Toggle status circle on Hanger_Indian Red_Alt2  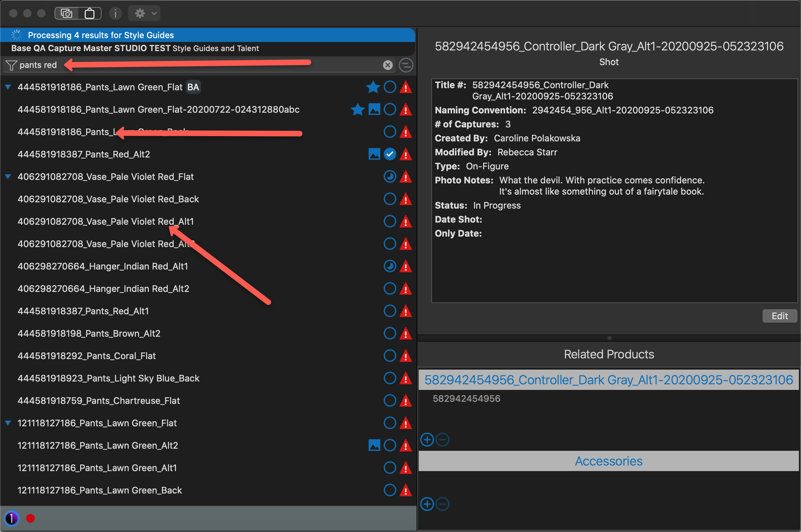pyautogui.click(x=390, y=289)
